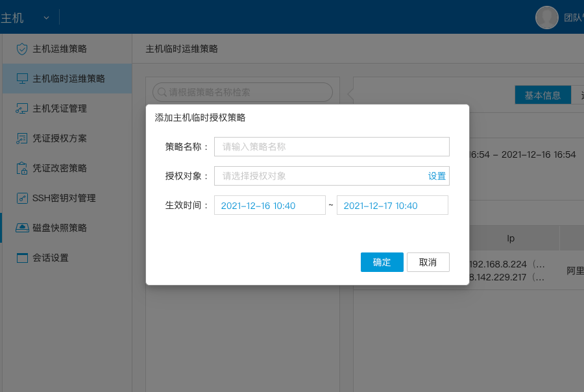Focus the 策略名称 input field
The width and height of the screenshot is (584, 392).
pyautogui.click(x=332, y=147)
